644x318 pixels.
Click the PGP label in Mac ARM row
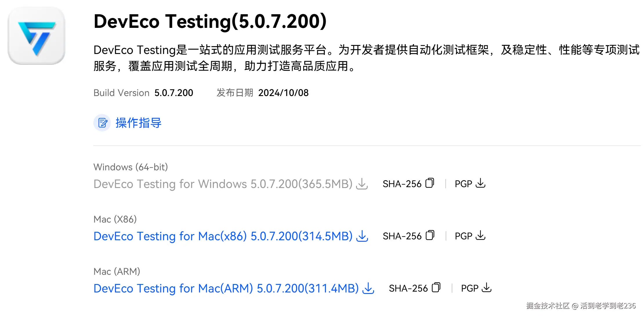click(470, 288)
